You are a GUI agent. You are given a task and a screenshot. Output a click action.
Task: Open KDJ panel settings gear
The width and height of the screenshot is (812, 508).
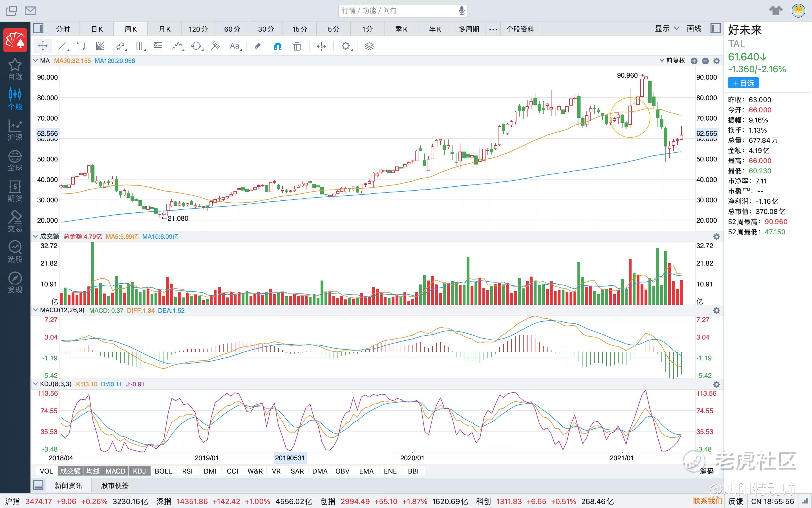[x=717, y=384]
